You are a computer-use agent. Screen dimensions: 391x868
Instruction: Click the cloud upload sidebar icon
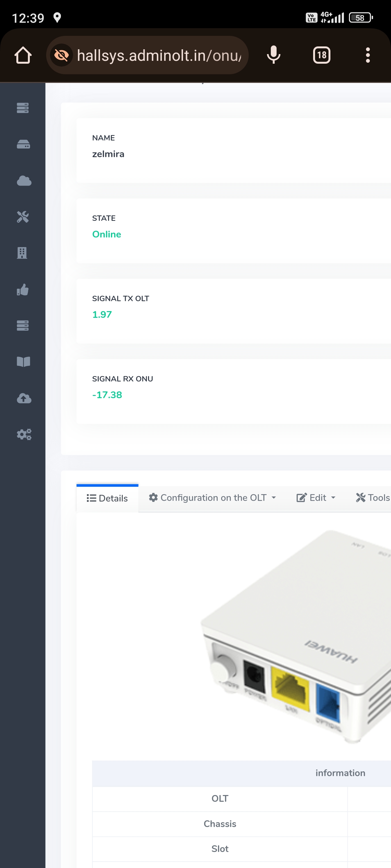coord(24,398)
